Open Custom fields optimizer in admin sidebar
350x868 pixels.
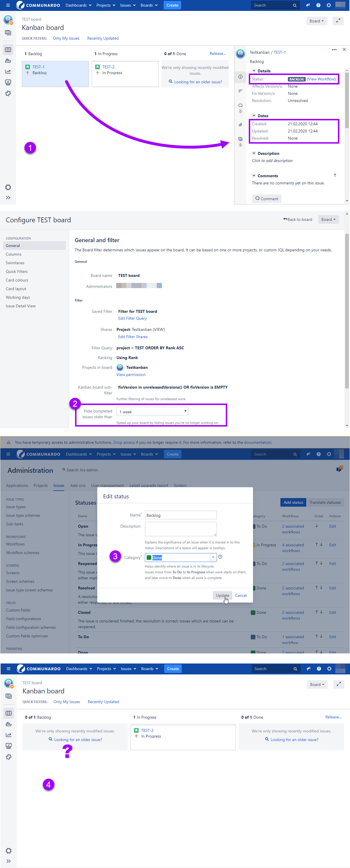[27, 636]
